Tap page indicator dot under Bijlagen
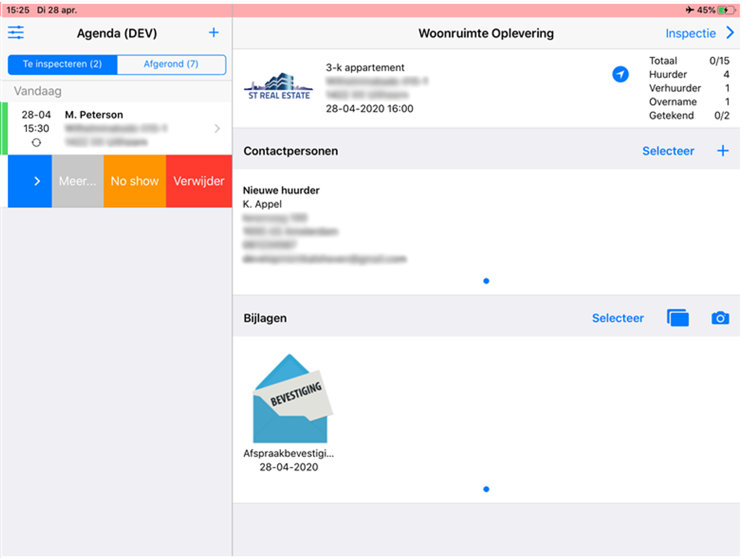The height and width of the screenshot is (560, 743). point(486,490)
